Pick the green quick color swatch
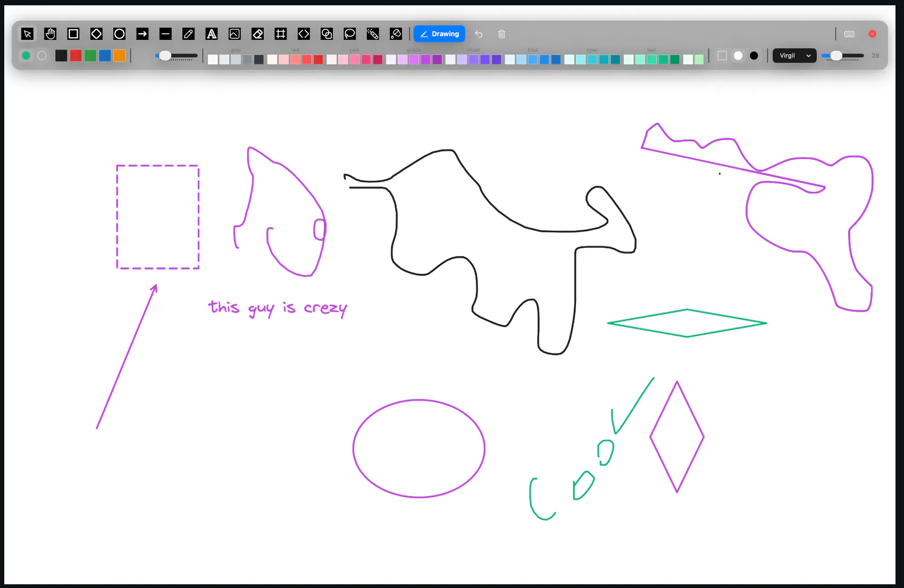 tap(90, 55)
